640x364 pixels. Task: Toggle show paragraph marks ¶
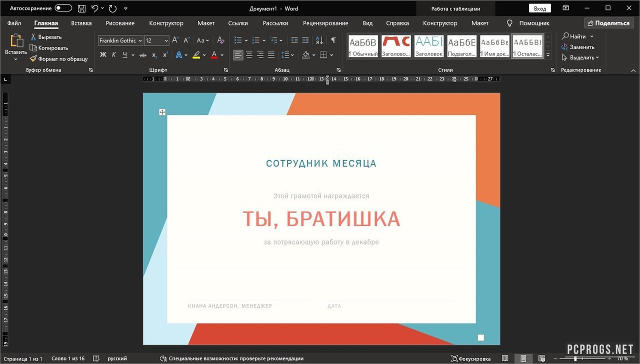(333, 40)
